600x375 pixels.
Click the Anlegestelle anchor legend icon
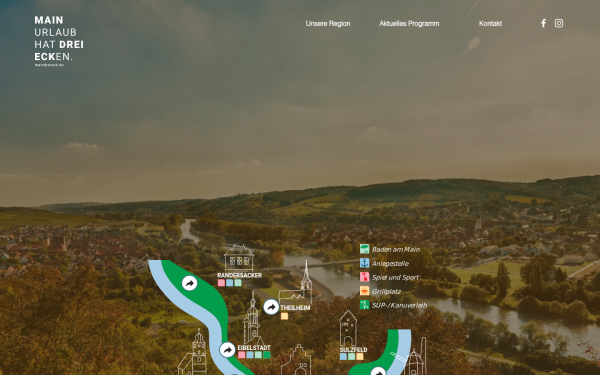(x=364, y=263)
